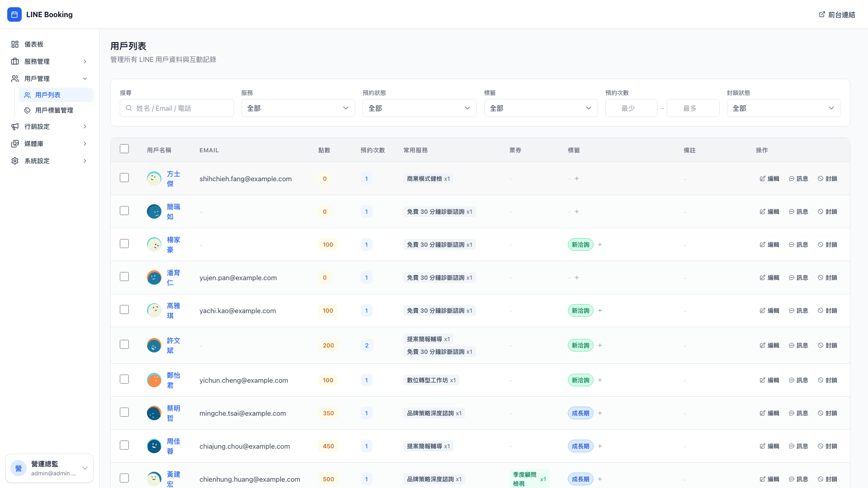Check the row checkbox for 許文斌

(x=124, y=344)
